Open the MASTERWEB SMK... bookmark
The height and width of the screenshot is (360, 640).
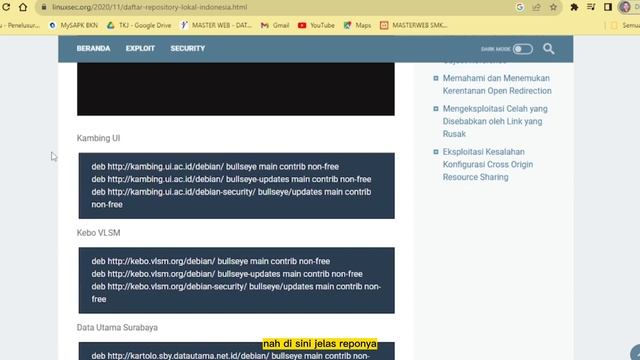coord(414,25)
